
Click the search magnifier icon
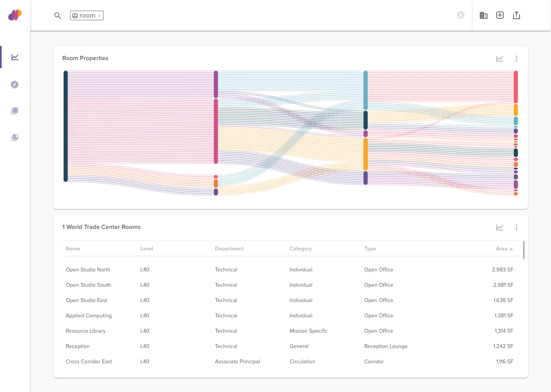[x=57, y=16]
